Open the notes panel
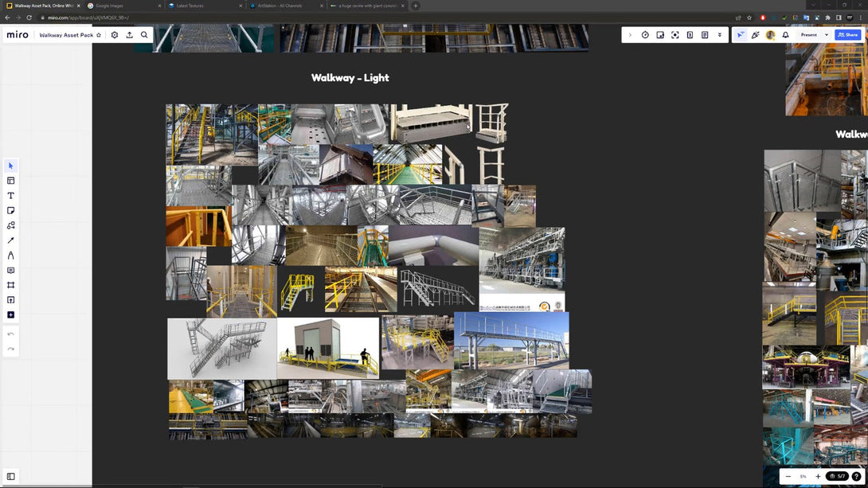Image resolution: width=868 pixels, height=488 pixels. 705,35
